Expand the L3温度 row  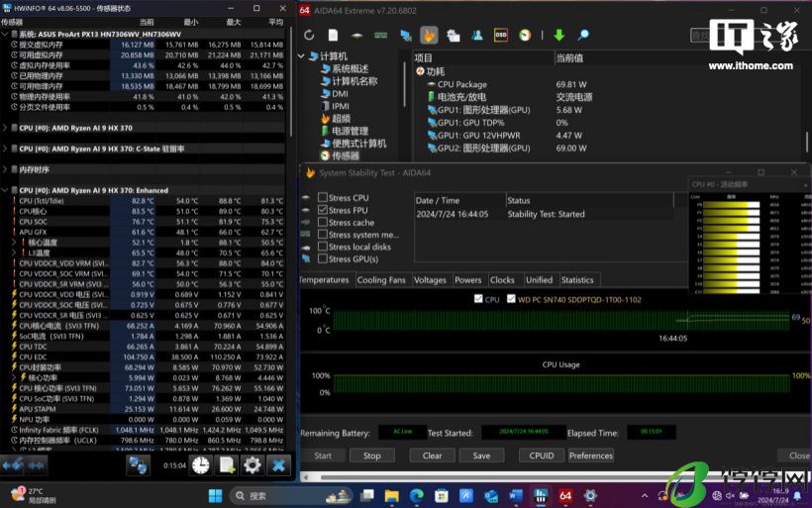[x=14, y=253]
